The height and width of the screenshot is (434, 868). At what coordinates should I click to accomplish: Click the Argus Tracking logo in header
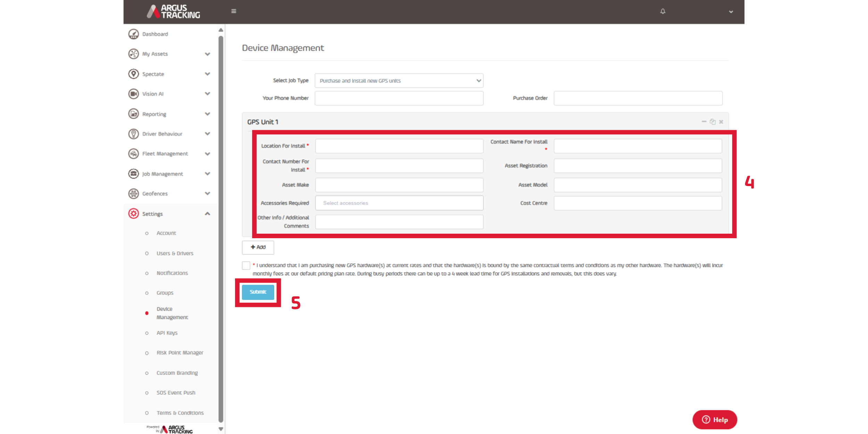click(x=173, y=11)
